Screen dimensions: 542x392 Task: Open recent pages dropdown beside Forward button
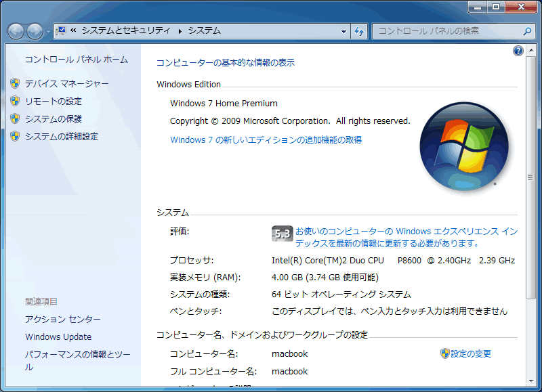(47, 32)
